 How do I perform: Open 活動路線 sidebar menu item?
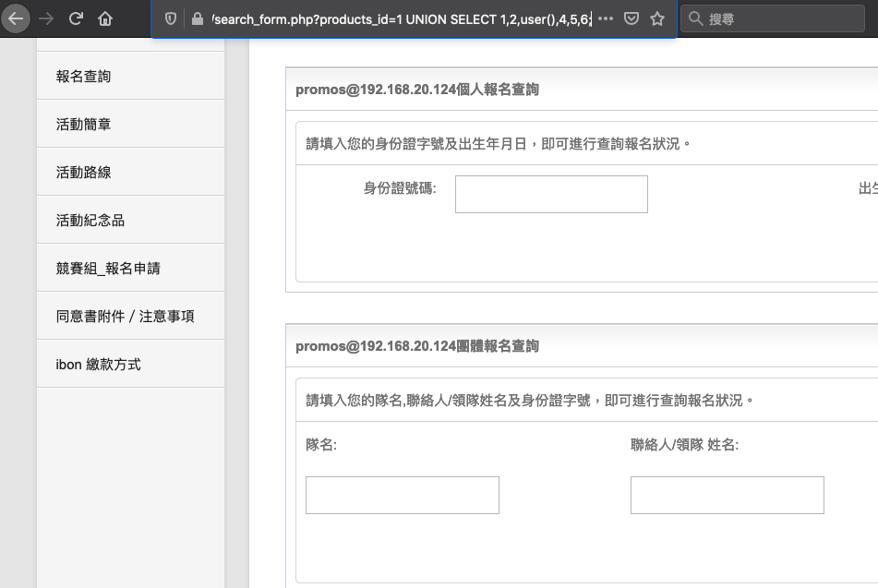tap(130, 172)
